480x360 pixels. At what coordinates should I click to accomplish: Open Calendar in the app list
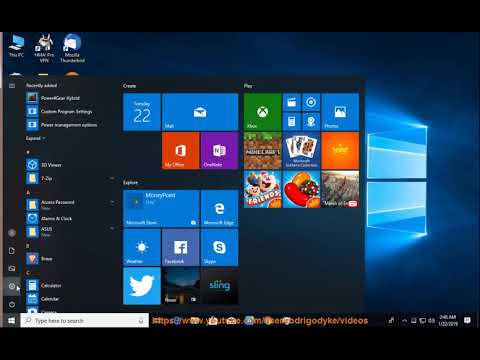71,299
